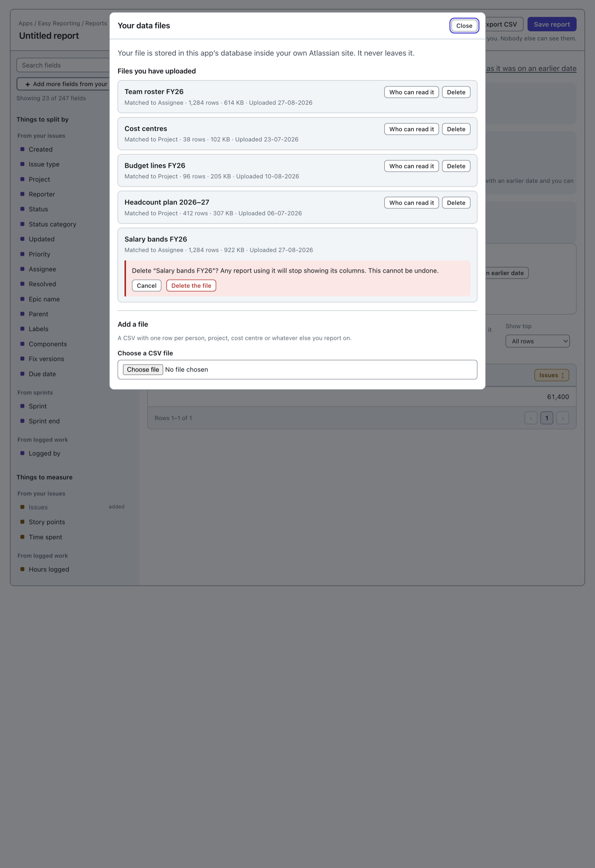This screenshot has width=595, height=868.
Task: Open Who can read it for Team roster FY26
Action: click(x=411, y=92)
